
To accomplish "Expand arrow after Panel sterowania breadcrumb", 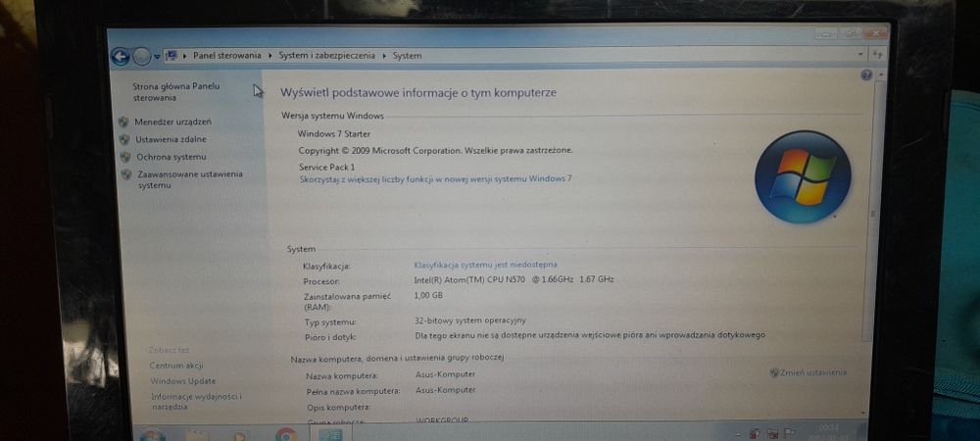I will 270,56.
